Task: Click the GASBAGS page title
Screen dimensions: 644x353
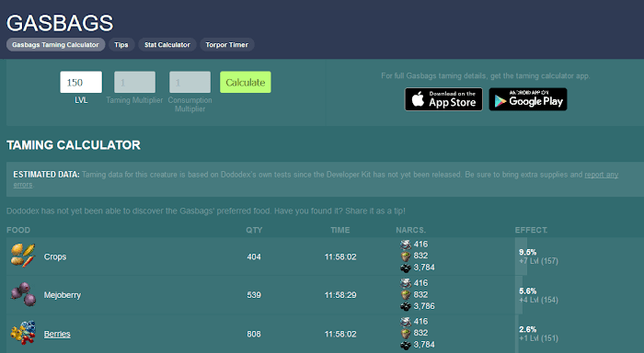Action: [x=60, y=23]
